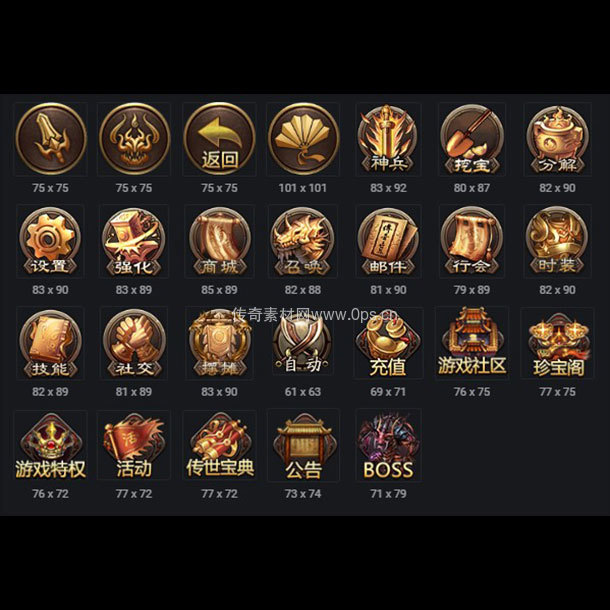Open the 时装 costume icon
The height and width of the screenshot is (610, 610).
557,241
